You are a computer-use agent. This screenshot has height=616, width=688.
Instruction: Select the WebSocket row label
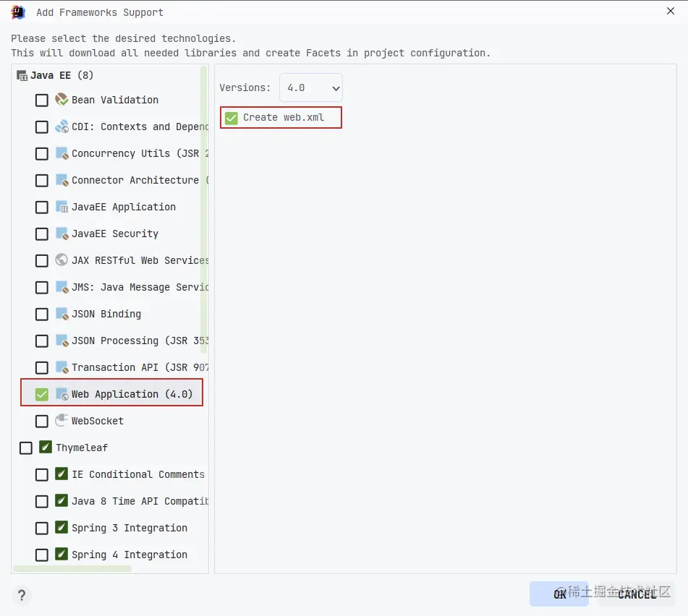(x=98, y=421)
